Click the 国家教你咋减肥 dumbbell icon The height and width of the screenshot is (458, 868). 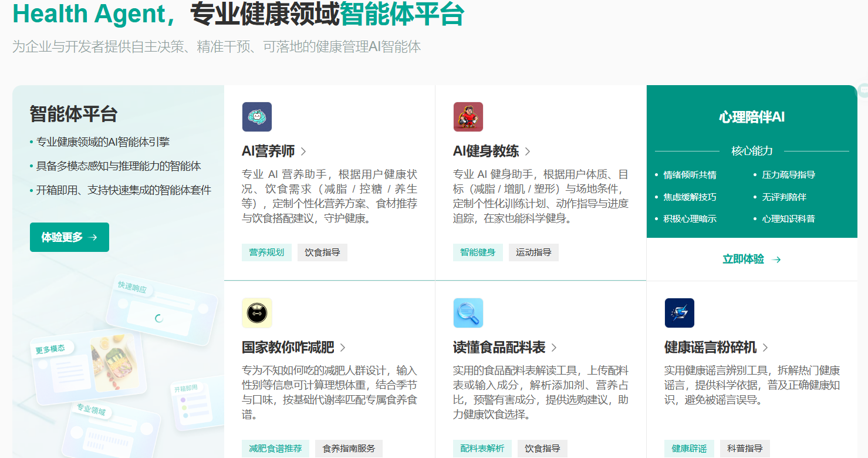tap(256, 313)
